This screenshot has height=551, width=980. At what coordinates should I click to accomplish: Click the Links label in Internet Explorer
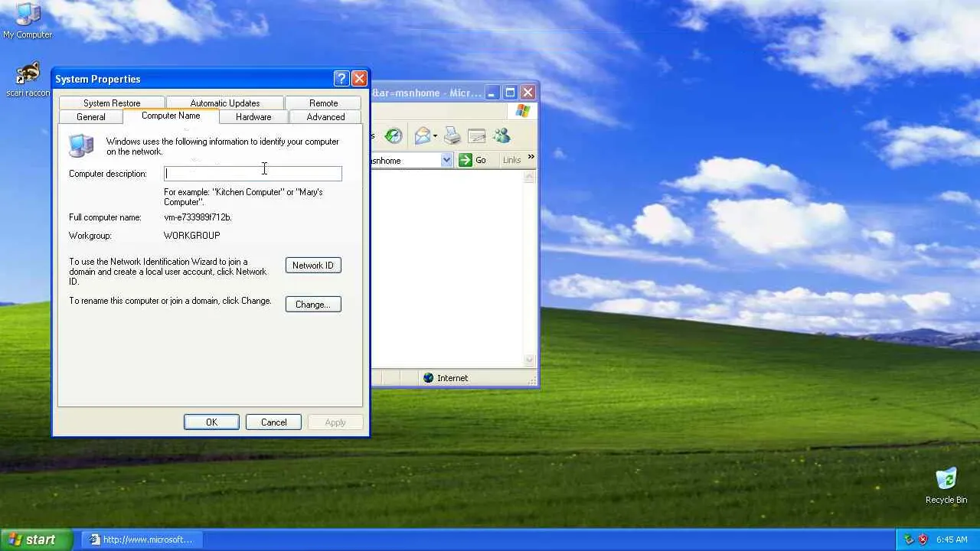511,160
